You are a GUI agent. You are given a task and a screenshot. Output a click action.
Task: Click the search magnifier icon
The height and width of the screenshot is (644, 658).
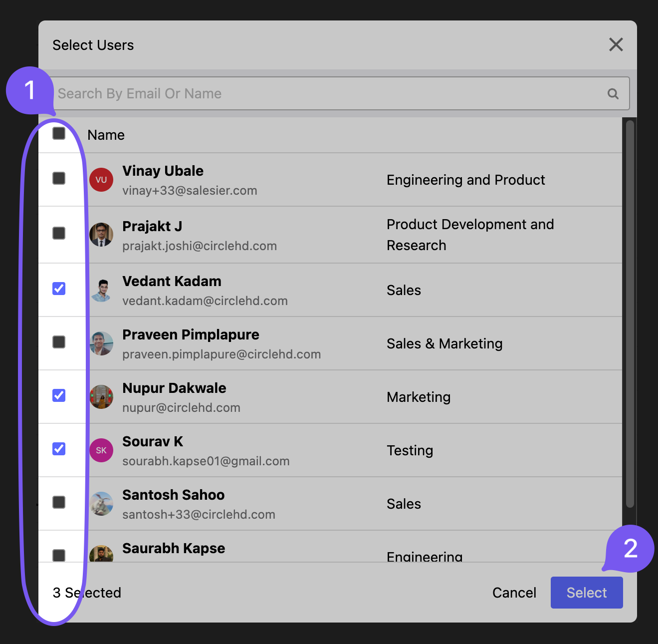point(613,94)
